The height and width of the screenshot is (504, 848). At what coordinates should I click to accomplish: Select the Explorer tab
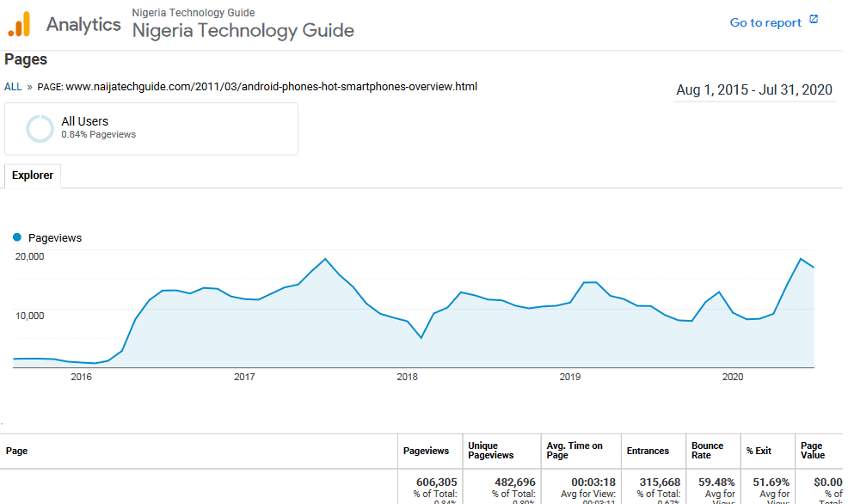click(33, 175)
